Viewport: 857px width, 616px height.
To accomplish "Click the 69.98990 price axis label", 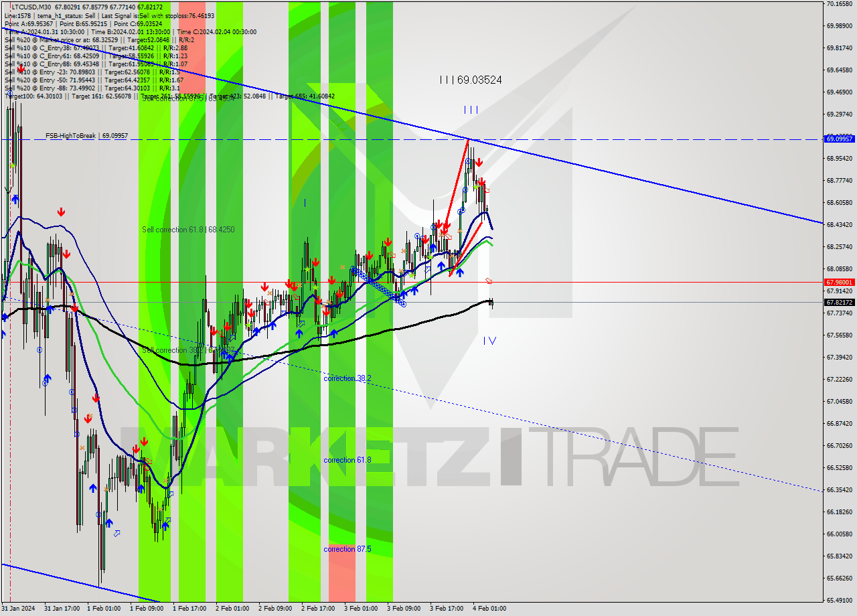I will (x=840, y=26).
